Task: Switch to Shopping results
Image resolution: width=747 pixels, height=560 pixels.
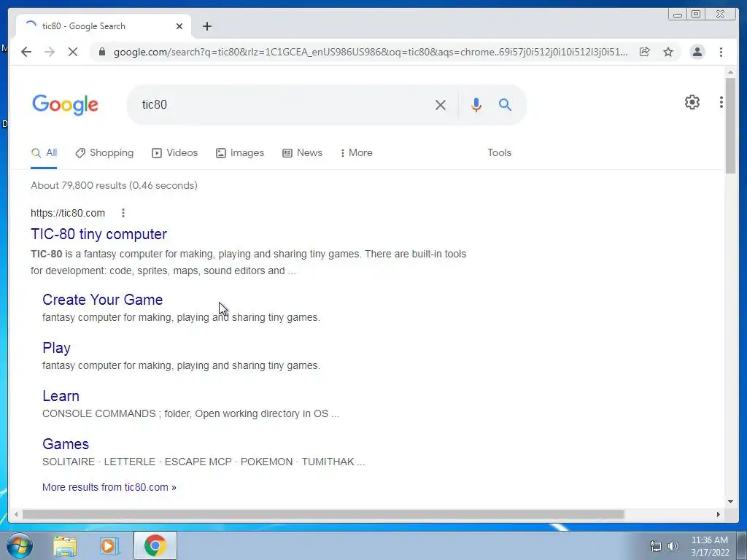Action: tap(104, 153)
